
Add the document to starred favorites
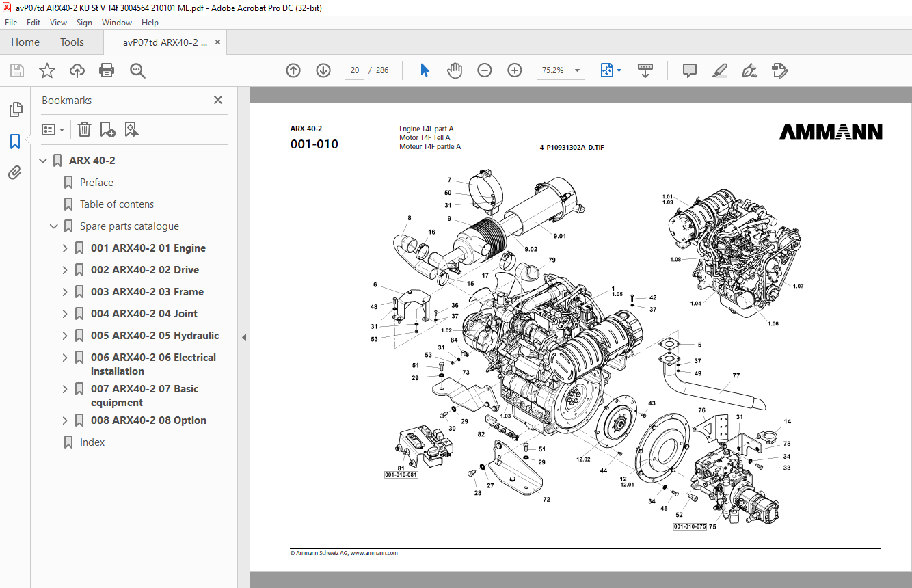[47, 70]
